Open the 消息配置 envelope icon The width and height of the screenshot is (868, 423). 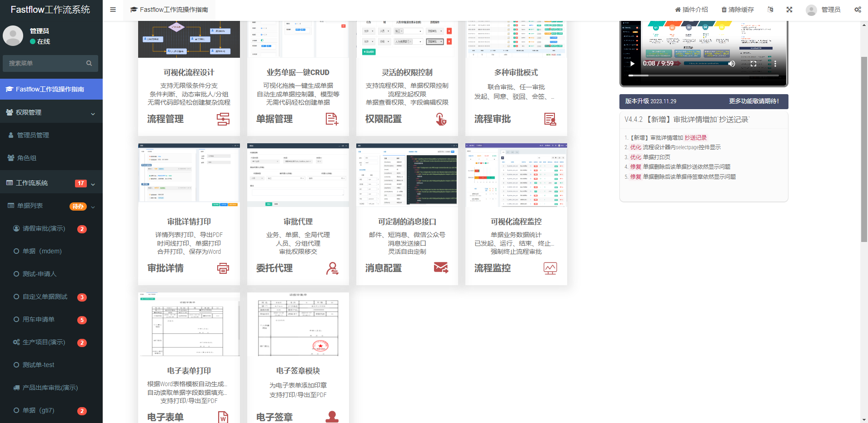[441, 267]
